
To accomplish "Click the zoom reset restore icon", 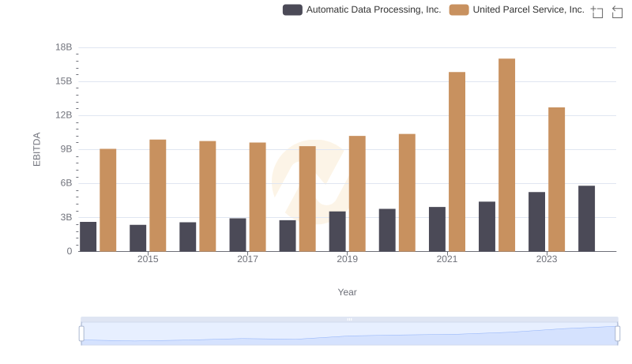I will click(617, 12).
